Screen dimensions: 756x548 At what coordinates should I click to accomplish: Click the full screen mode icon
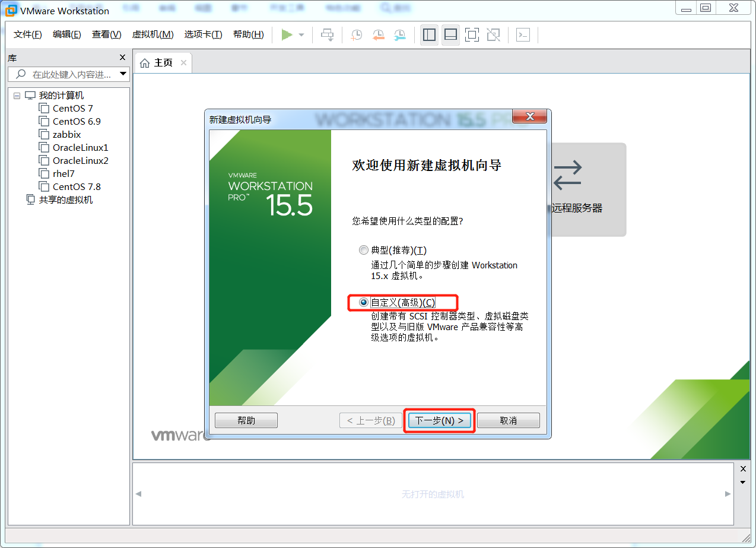coord(472,35)
